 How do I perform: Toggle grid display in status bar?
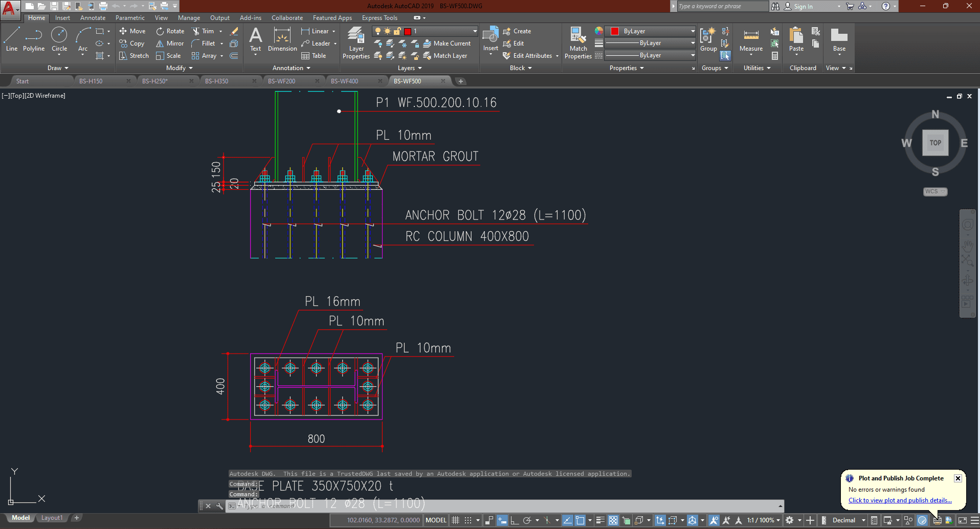tap(455, 520)
